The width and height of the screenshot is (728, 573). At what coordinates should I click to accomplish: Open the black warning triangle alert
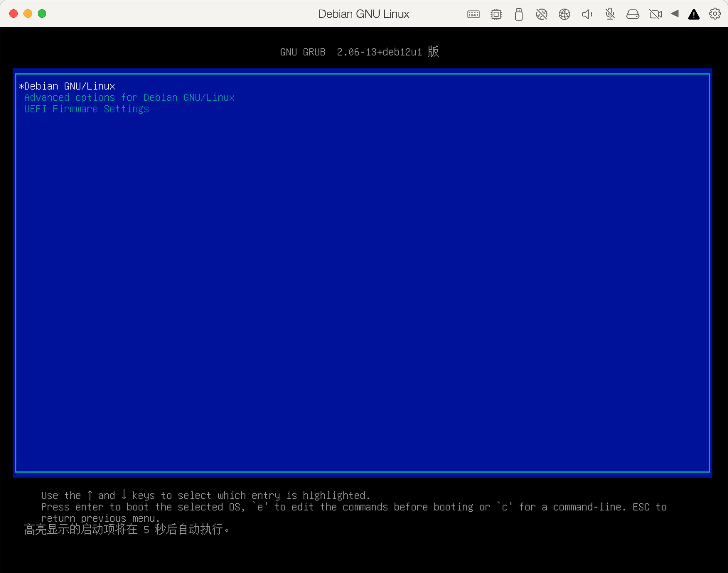click(694, 14)
